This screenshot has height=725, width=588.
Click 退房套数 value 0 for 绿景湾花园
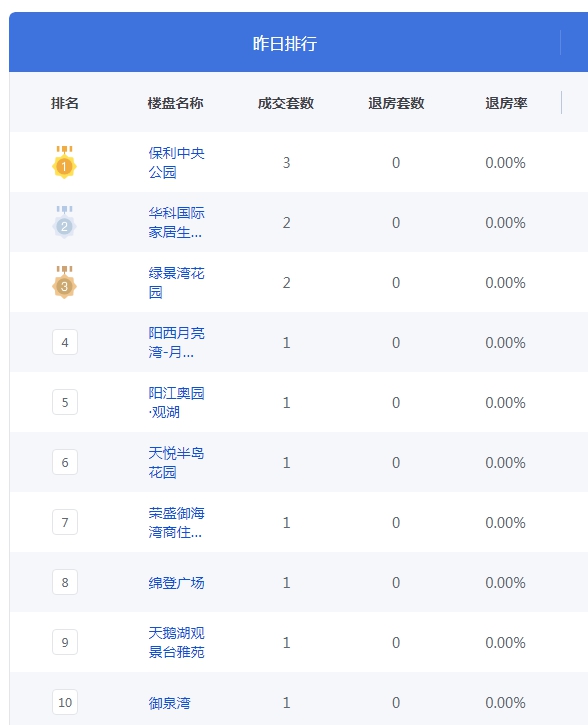[x=396, y=283]
